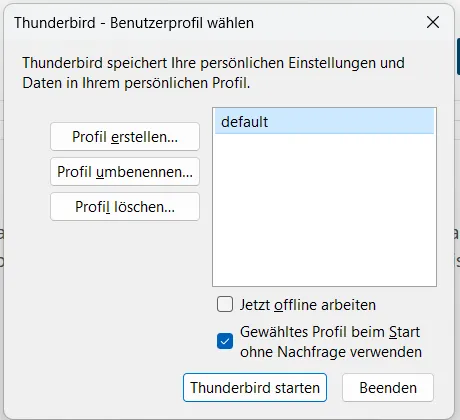This screenshot has width=460, height=420.
Task: Click the ohne Nachfrage verwenden label text
Action: [331, 352]
